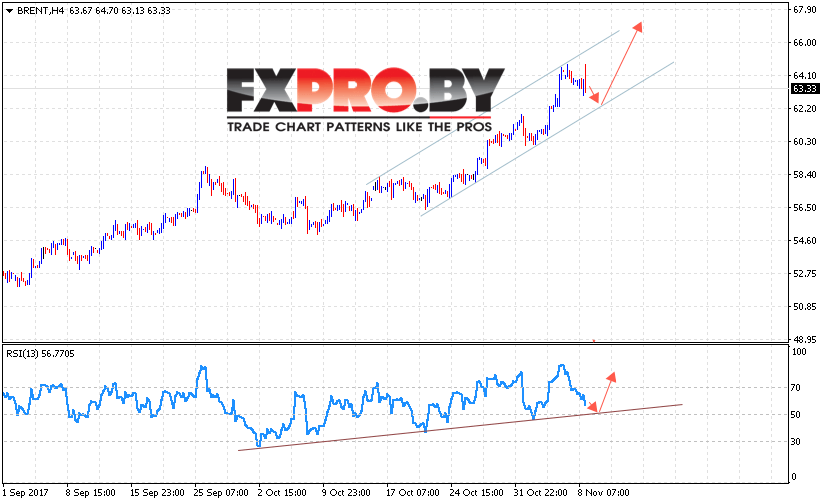Click the blue RSI indicator line

(x=296, y=405)
